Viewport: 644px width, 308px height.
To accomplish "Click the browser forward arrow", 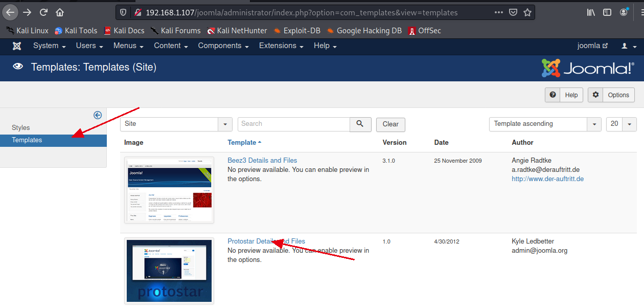I will tap(27, 12).
